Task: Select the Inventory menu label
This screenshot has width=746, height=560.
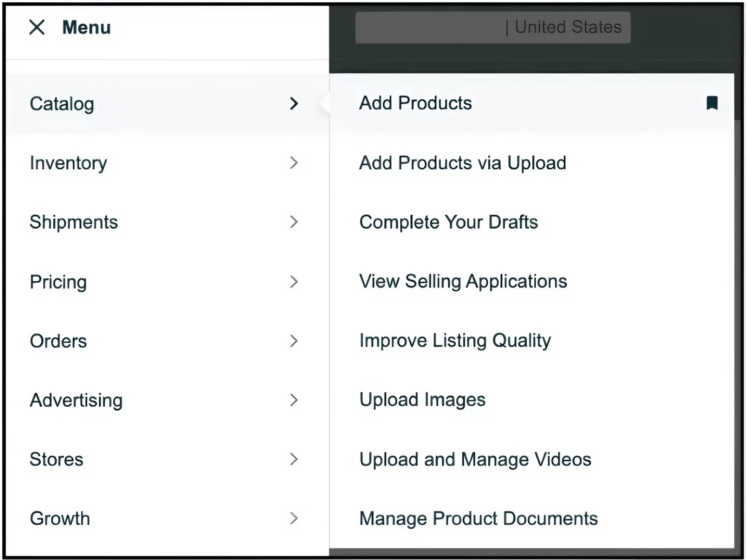Action: (x=69, y=163)
